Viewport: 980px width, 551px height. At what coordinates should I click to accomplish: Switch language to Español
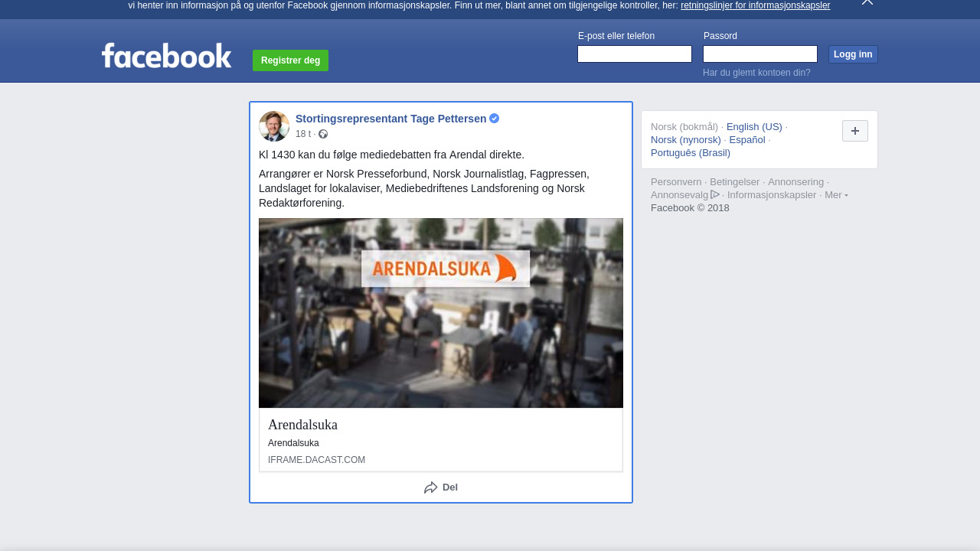(x=747, y=140)
